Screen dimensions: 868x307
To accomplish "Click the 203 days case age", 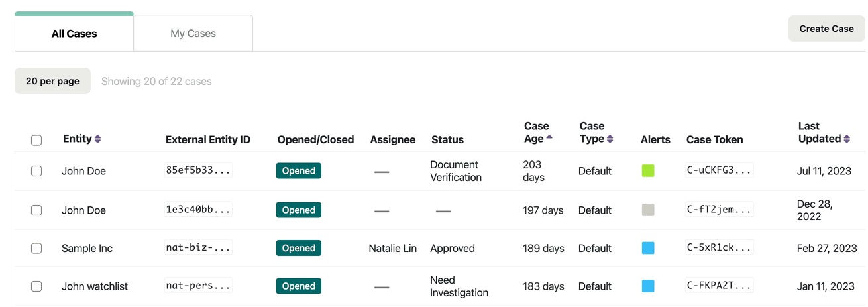I will [x=533, y=171].
